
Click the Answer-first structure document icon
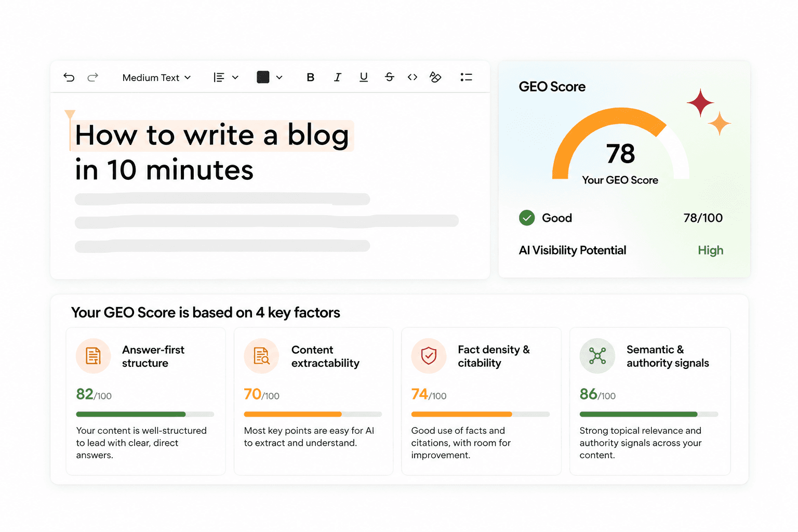(x=93, y=356)
